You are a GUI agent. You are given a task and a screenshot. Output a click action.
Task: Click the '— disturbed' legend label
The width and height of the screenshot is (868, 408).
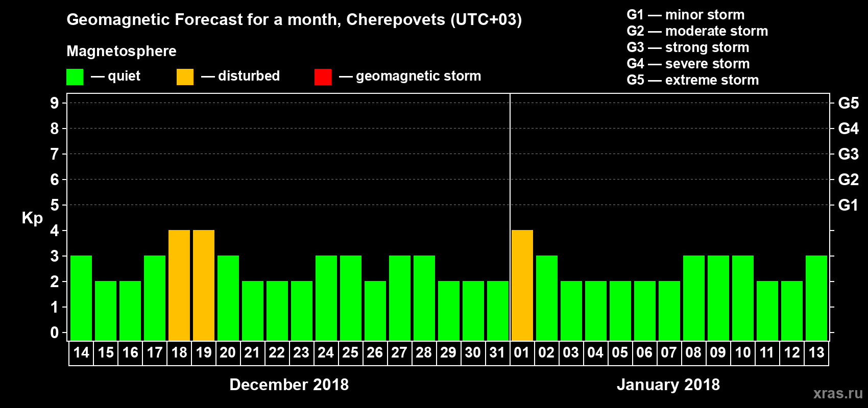[x=240, y=76]
